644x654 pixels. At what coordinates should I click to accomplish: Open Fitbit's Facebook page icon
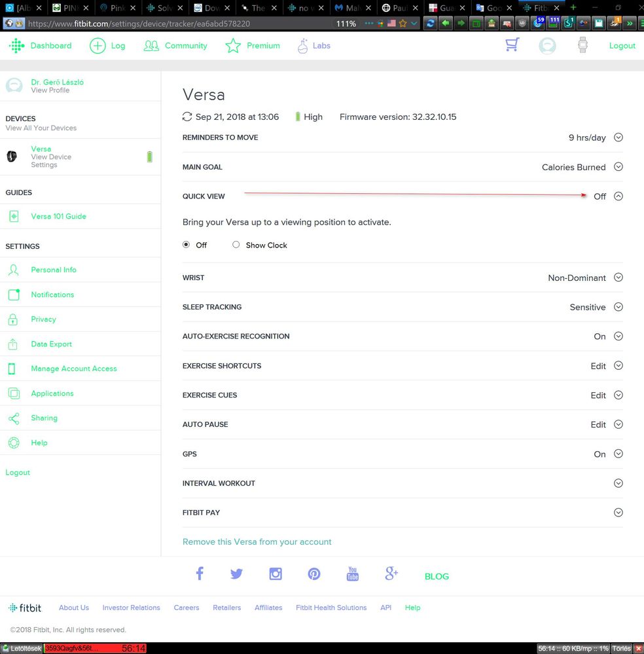(200, 573)
